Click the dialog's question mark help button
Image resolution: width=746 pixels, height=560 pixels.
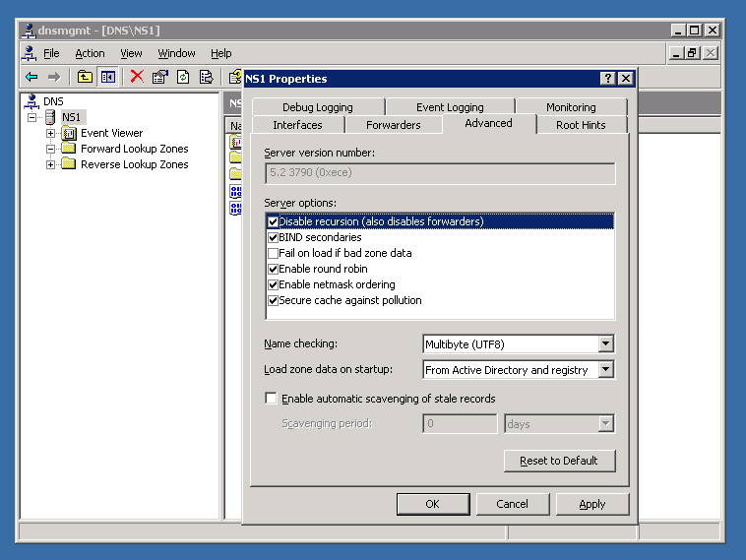(607, 78)
